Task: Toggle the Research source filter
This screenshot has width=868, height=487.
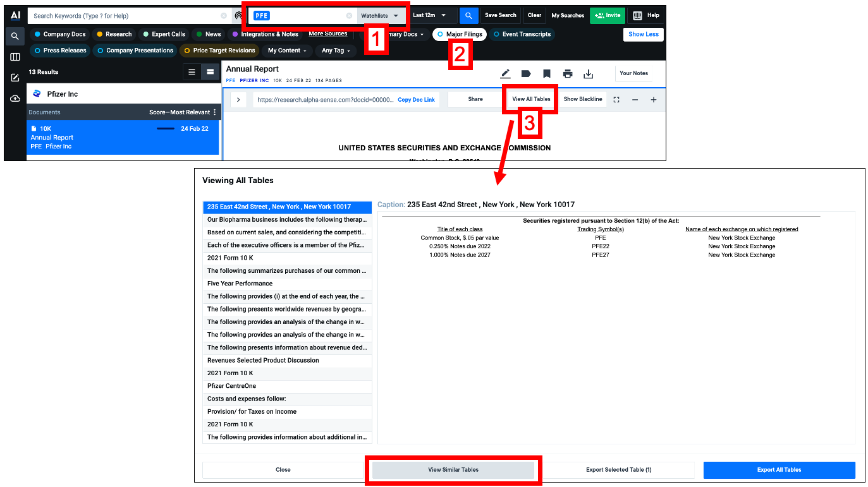Action: pyautogui.click(x=114, y=34)
